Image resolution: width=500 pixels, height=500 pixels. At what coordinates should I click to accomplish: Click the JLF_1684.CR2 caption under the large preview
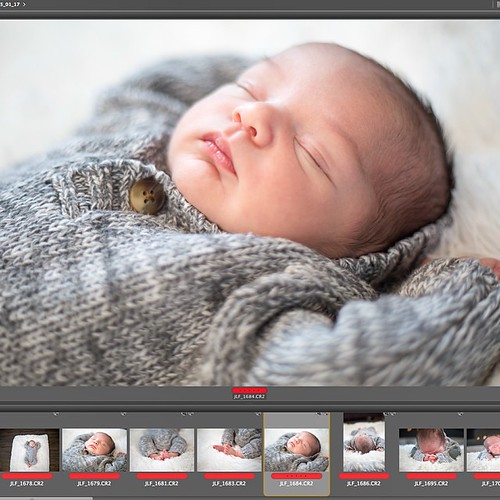[249, 397]
